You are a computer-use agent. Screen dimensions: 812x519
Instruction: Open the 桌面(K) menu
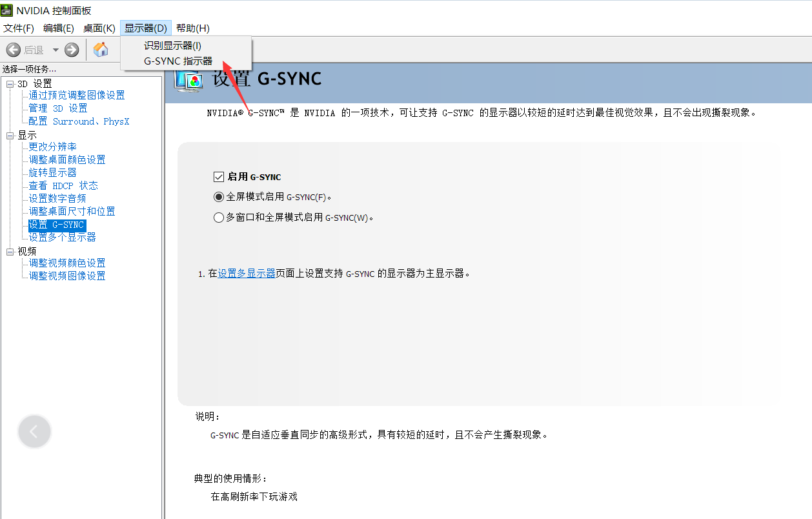99,28
